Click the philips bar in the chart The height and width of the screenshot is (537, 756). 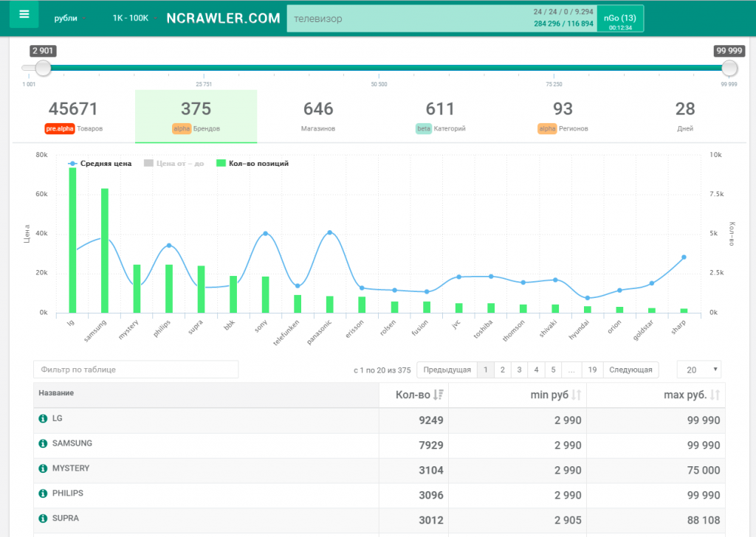click(x=169, y=289)
